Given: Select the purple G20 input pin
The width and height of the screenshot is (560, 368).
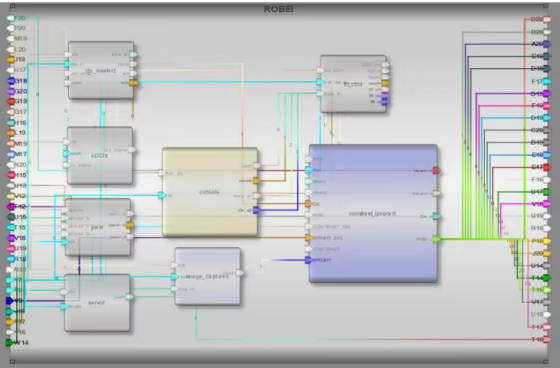Looking at the screenshot, I should coord(11,91).
